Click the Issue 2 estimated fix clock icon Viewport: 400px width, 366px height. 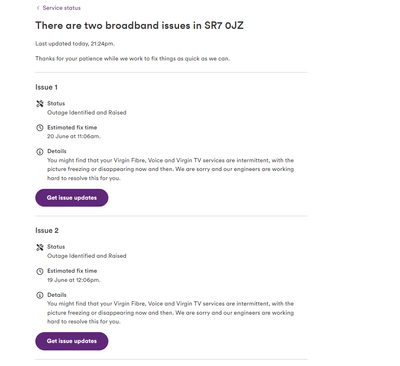40,271
